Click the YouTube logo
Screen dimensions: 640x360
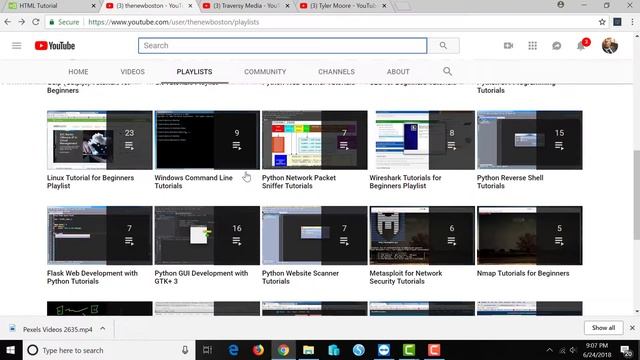55,46
